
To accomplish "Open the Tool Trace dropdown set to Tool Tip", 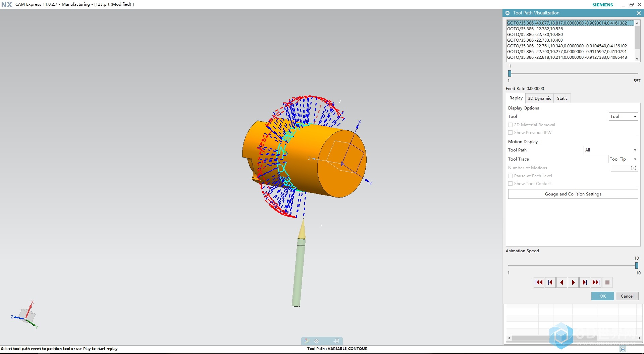I will [623, 159].
